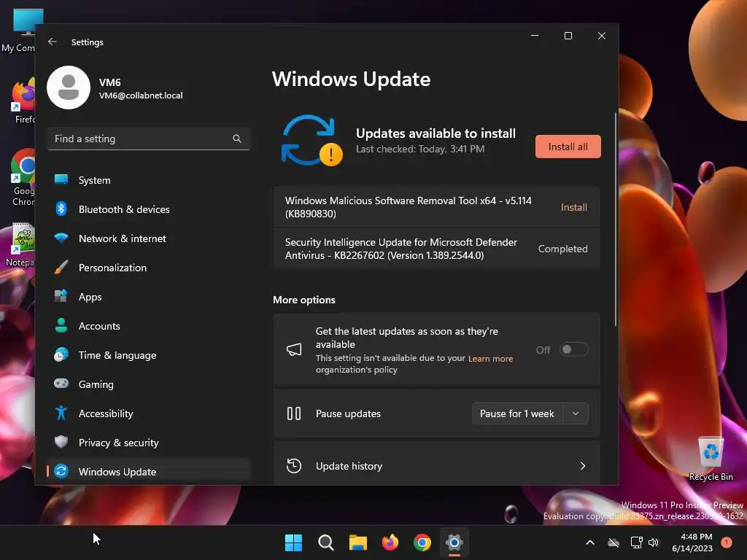Click the Settings window vertical scrollbar
Viewport: 747px width, 560px height.
[x=615, y=219]
